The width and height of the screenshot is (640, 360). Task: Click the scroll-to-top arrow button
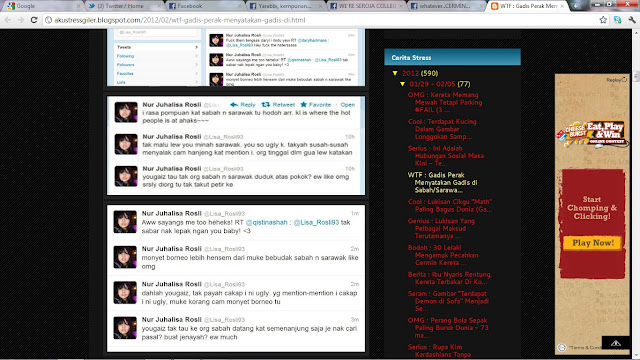(x=616, y=343)
